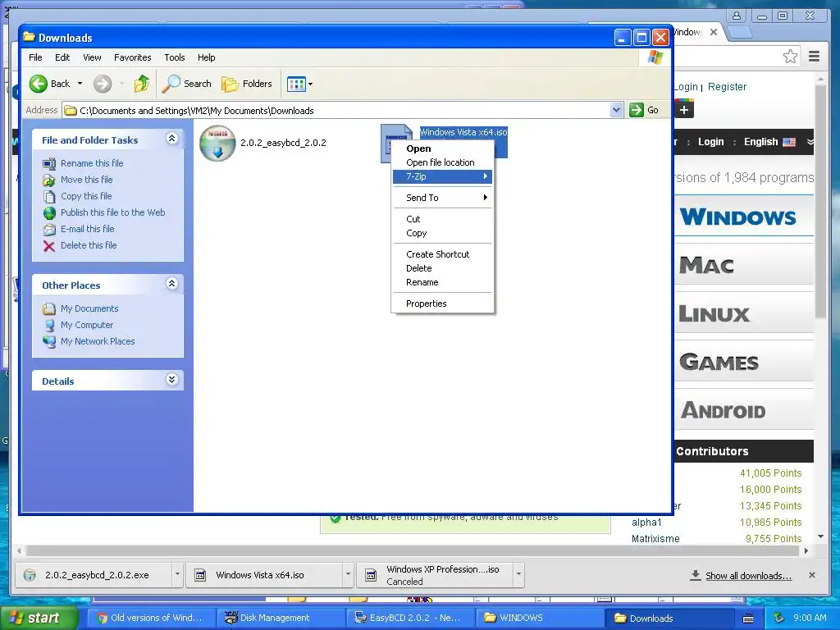This screenshot has height=630, width=840.
Task: Switch to the WINDOWS folder taskbar button
Action: pyautogui.click(x=539, y=618)
